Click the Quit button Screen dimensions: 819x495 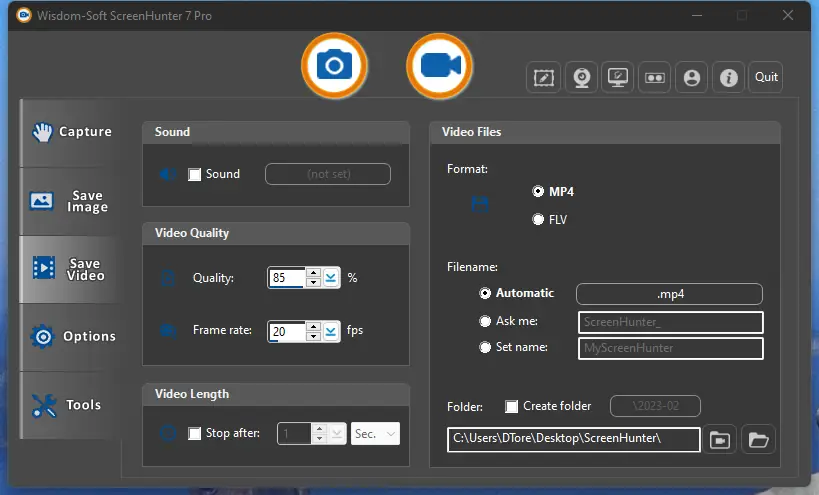(766, 77)
